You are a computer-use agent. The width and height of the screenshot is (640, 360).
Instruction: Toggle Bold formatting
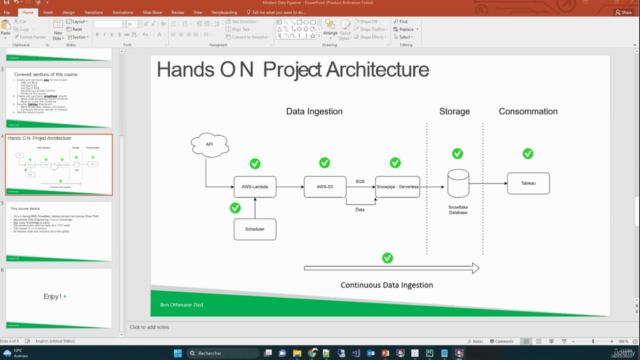(x=97, y=35)
